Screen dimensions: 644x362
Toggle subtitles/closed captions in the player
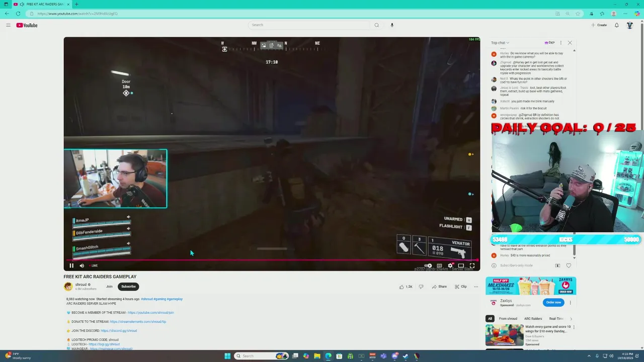(x=439, y=265)
